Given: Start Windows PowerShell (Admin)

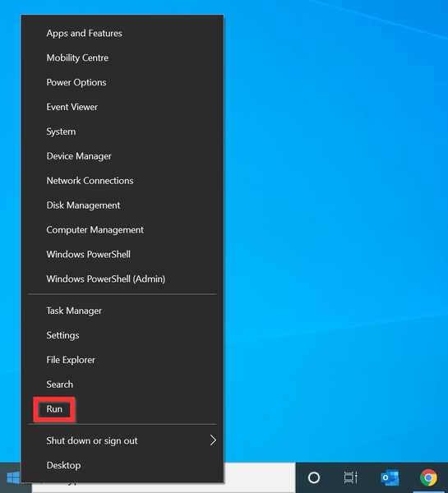Looking at the screenshot, I should coord(122,279).
